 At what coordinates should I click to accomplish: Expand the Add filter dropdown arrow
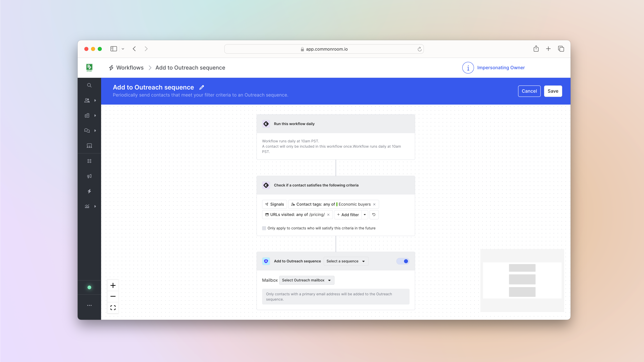click(x=365, y=215)
